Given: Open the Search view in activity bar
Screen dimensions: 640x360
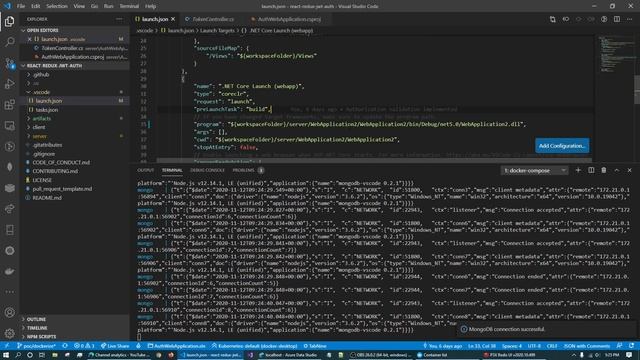Looking at the screenshot, I should [x=9, y=42].
